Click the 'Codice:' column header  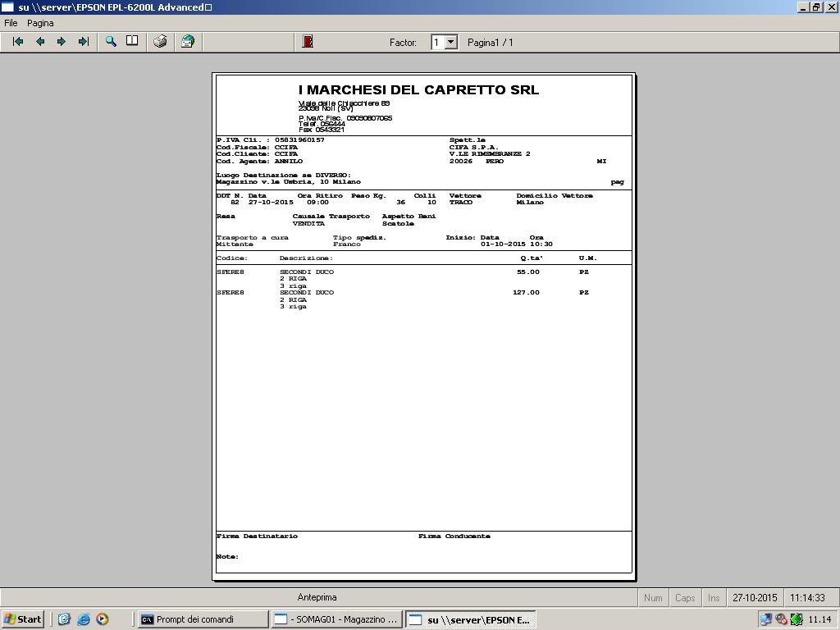tap(232, 258)
